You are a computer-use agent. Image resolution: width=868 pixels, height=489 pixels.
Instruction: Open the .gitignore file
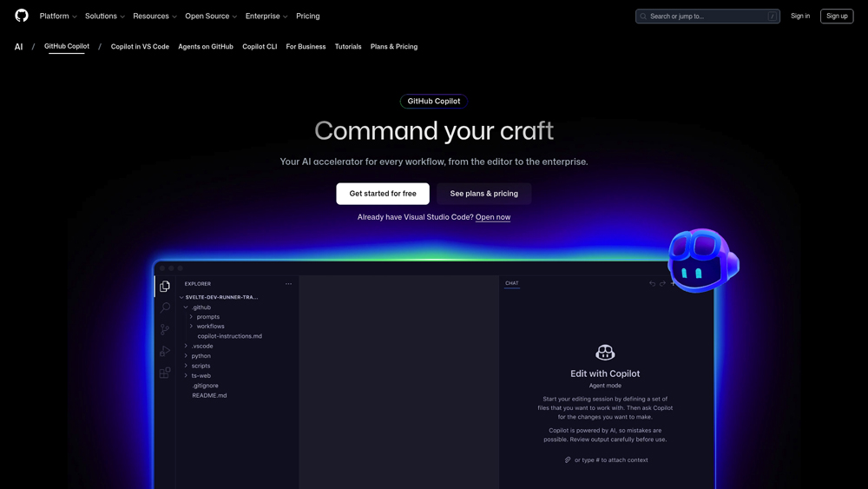pos(205,386)
